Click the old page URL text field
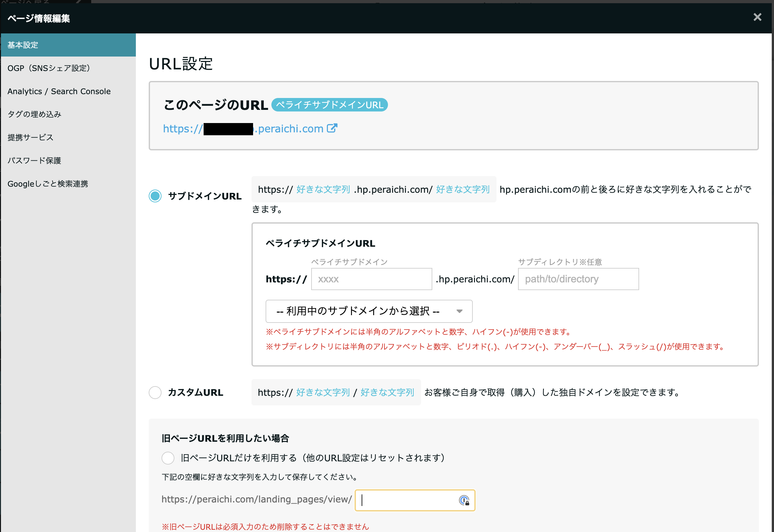 tap(415, 500)
